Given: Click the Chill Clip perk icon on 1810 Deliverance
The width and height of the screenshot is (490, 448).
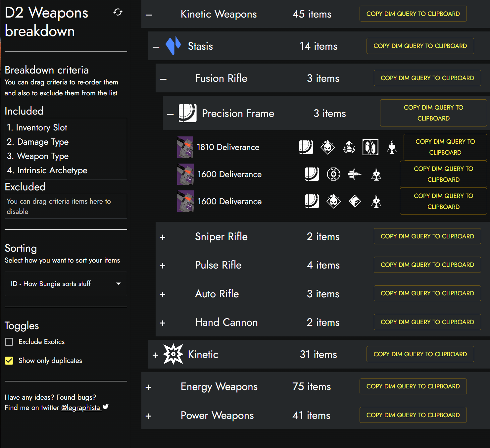Looking at the screenshot, I should pyautogui.click(x=370, y=147).
